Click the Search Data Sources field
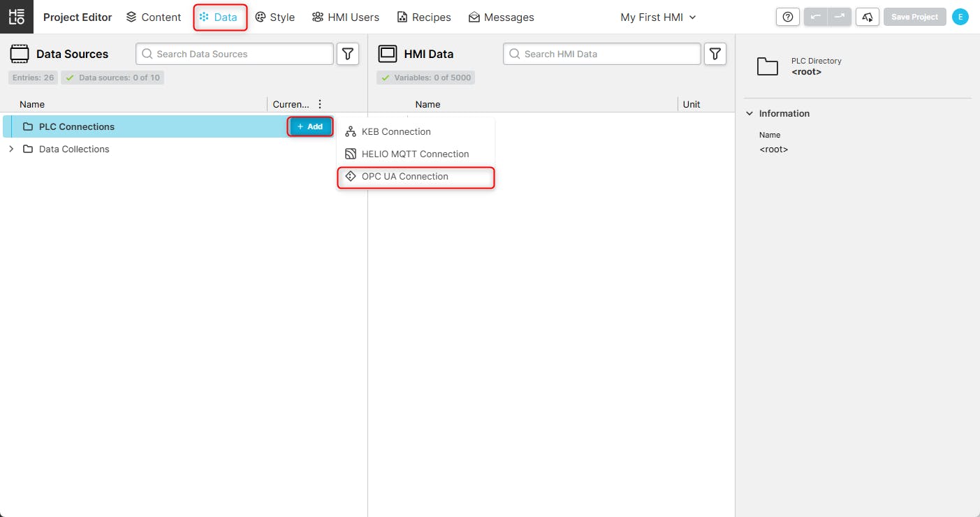This screenshot has width=980, height=517. (235, 54)
